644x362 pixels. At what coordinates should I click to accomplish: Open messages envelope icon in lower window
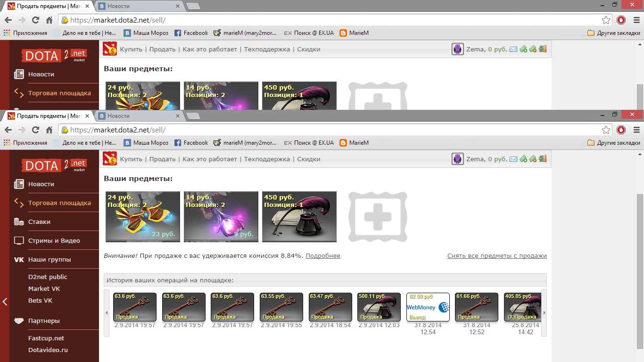tap(513, 159)
